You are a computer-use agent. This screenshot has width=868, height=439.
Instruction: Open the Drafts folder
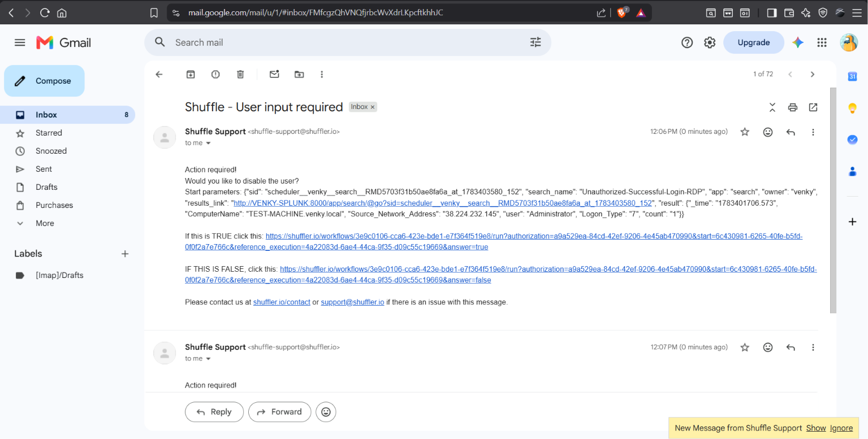pos(68,187)
